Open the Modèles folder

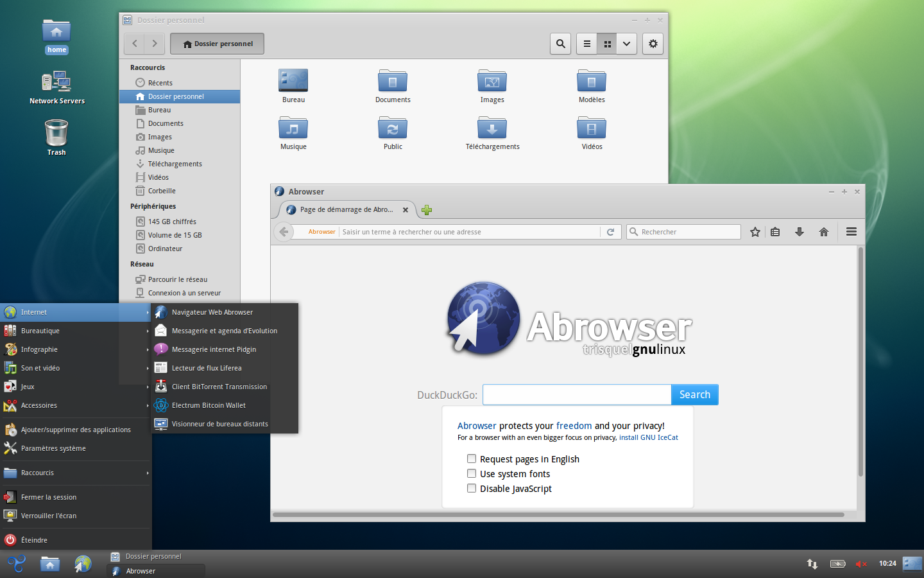tap(592, 86)
